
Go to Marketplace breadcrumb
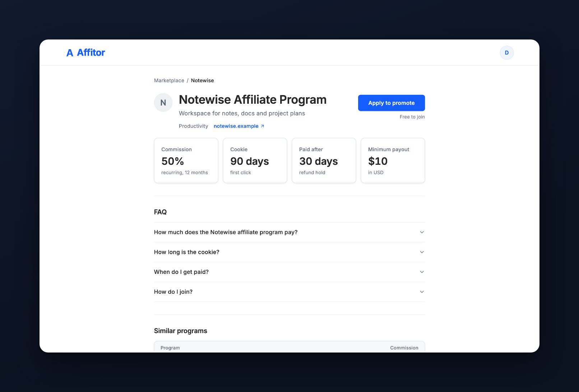(x=169, y=80)
